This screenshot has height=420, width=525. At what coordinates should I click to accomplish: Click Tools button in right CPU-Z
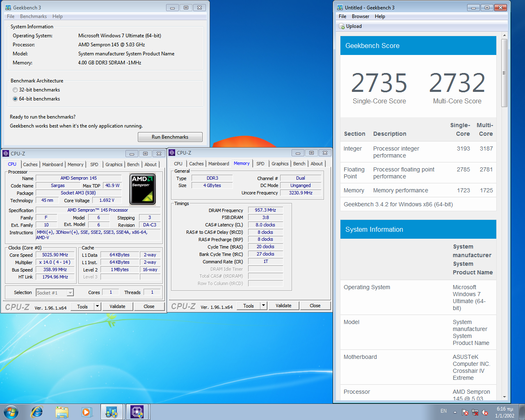[x=249, y=306]
